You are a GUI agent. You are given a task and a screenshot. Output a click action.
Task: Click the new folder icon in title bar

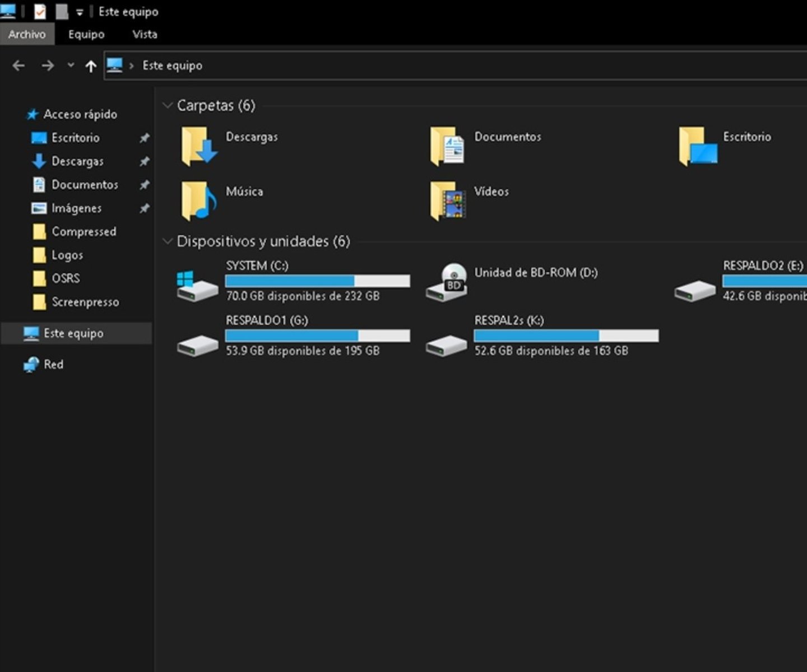click(x=62, y=11)
